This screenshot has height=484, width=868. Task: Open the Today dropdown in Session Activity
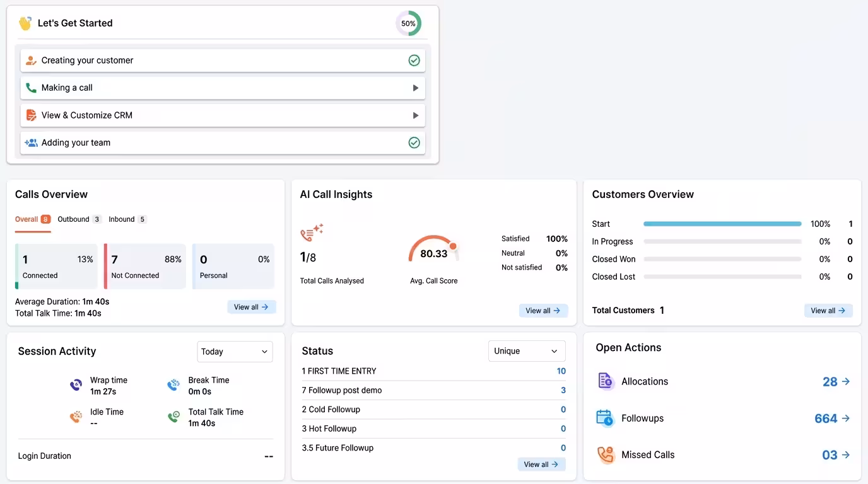coord(235,352)
